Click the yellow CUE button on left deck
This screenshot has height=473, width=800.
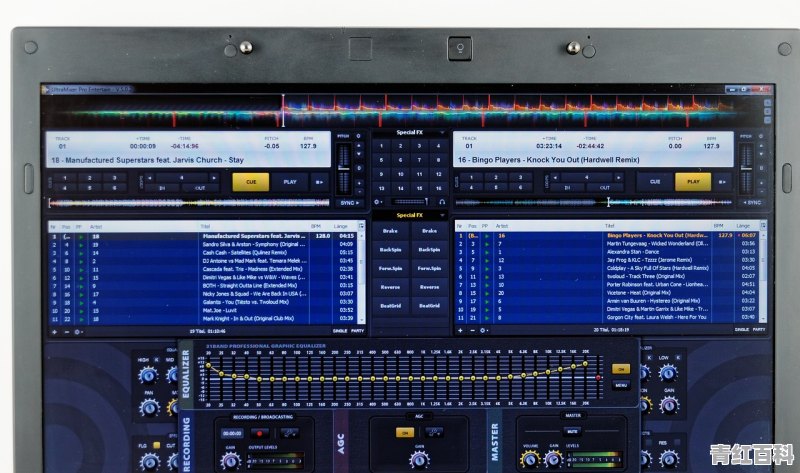251,182
